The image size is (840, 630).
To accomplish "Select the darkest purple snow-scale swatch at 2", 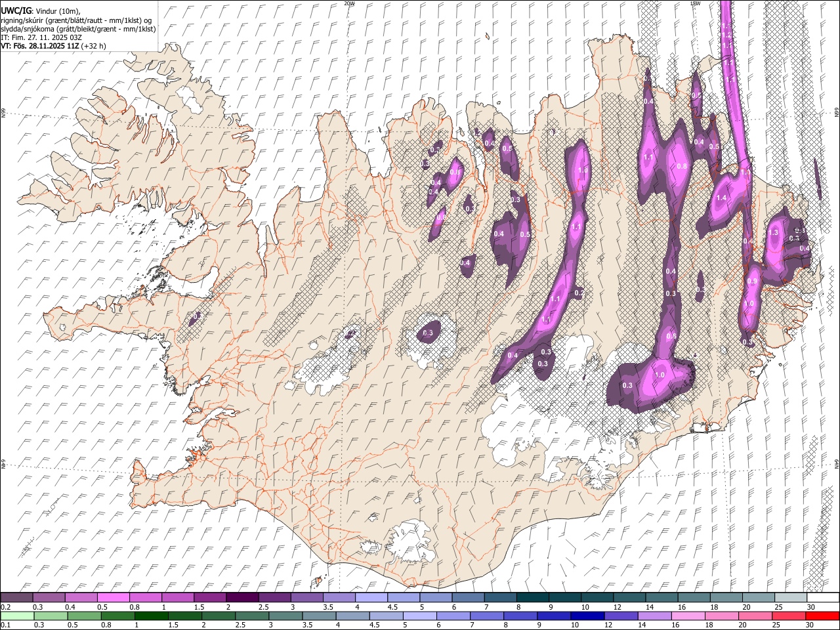I will click(x=241, y=597).
